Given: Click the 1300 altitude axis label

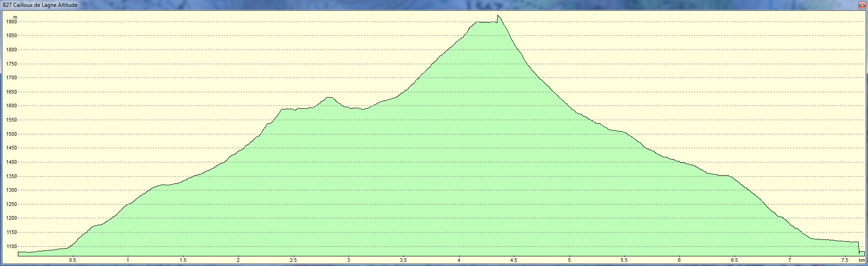Looking at the screenshot, I should tap(11, 190).
